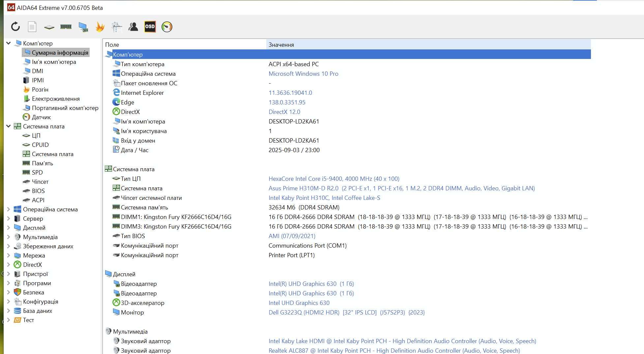644x354 pixels.
Task: Expand the Сервер tree node
Action: pyautogui.click(x=9, y=218)
